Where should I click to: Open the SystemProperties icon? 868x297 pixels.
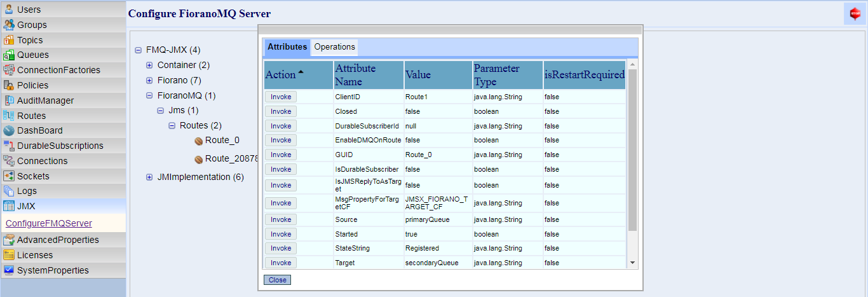(9, 270)
